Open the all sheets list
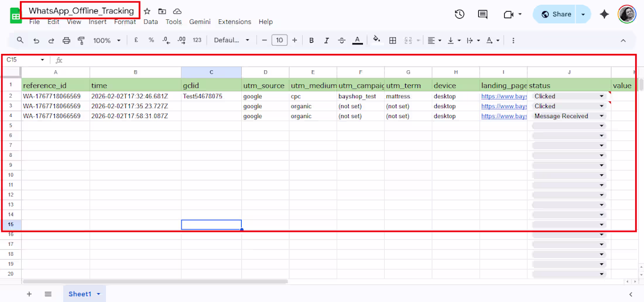This screenshot has height=302, width=644. [x=48, y=294]
